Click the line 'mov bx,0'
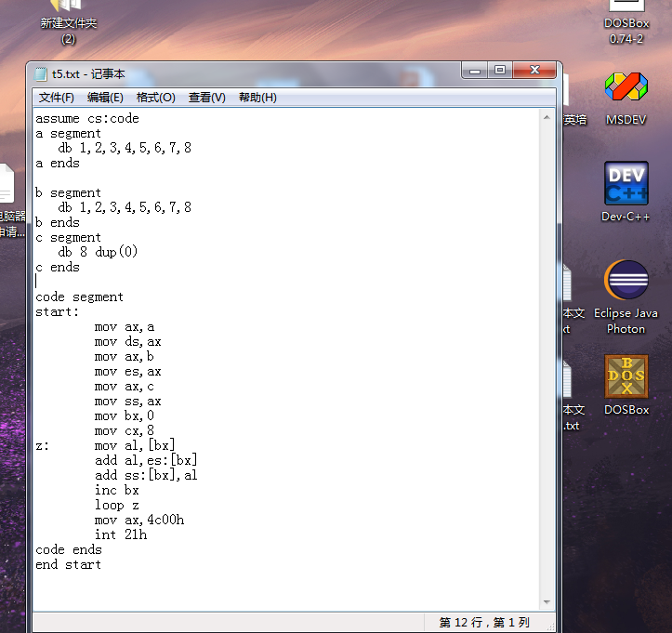Screen dimensions: 672x633 pos(125,415)
